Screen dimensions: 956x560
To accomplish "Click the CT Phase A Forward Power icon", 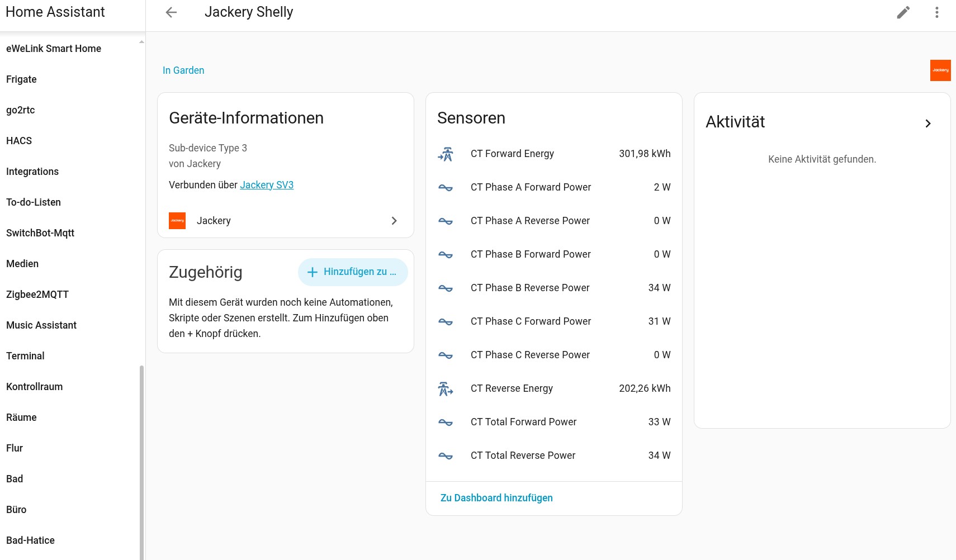I will click(x=446, y=187).
